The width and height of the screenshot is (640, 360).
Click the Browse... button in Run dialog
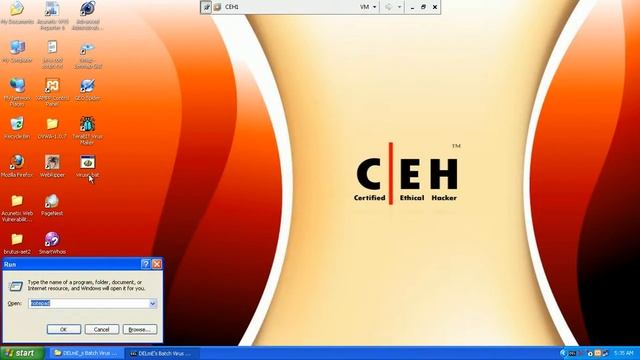[x=140, y=329]
